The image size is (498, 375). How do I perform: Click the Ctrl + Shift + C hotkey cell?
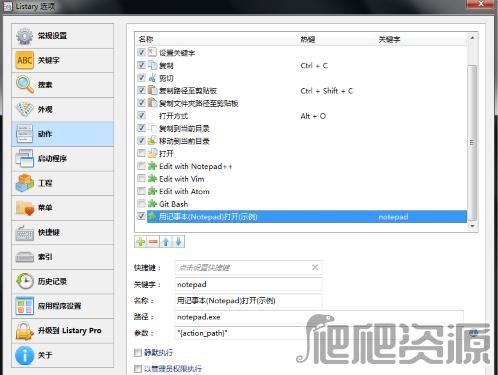(x=327, y=91)
